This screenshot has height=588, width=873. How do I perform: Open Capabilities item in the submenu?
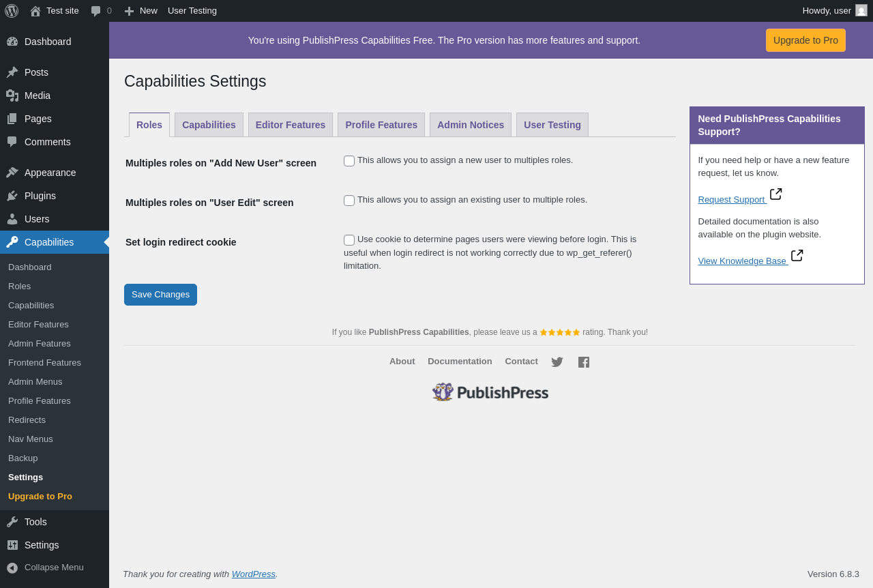(x=55, y=306)
